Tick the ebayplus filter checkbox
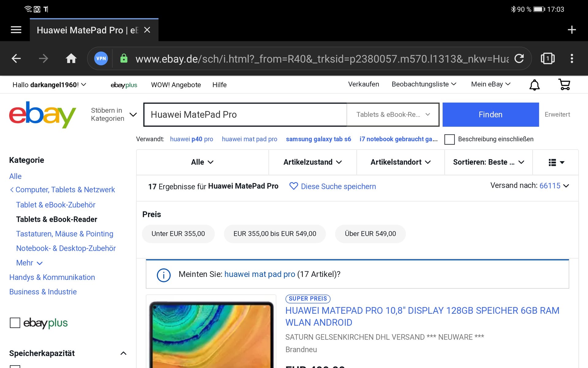The height and width of the screenshot is (368, 588). [x=15, y=323]
